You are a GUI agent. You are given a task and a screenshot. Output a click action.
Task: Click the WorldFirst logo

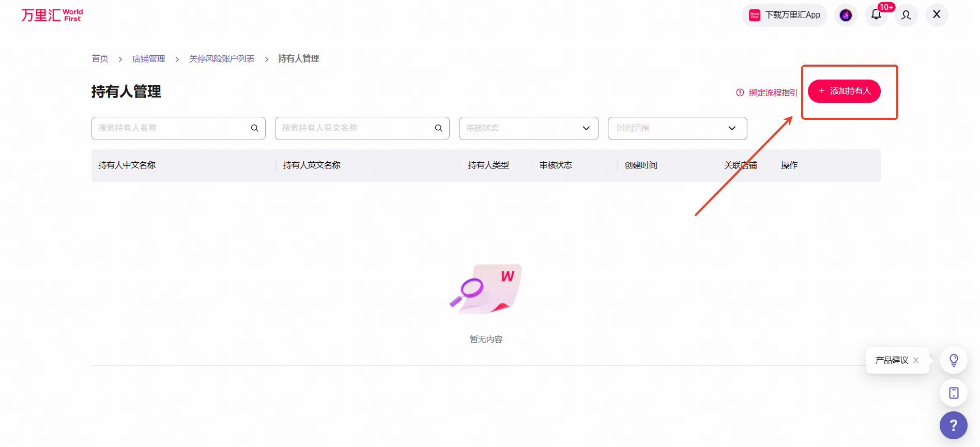52,15
